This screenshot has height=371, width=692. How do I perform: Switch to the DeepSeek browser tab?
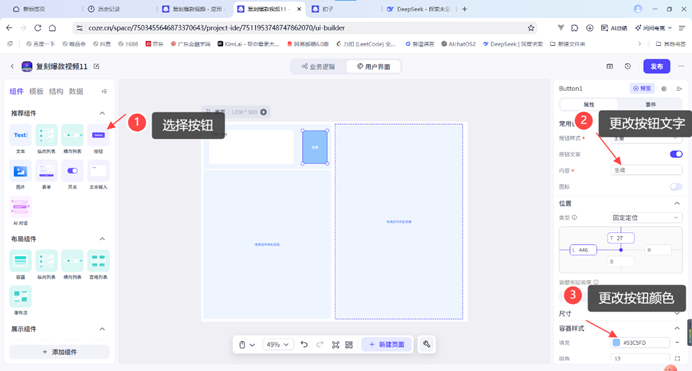pyautogui.click(x=419, y=9)
